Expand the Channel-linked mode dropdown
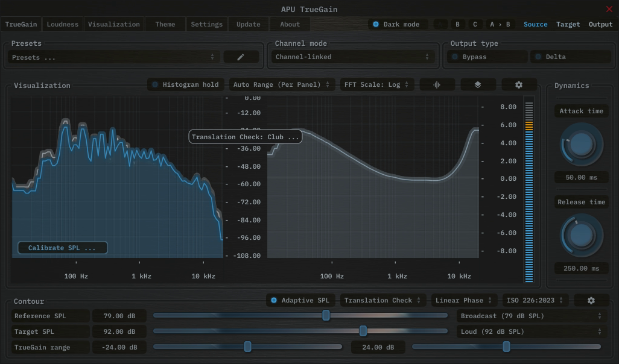Image resolution: width=619 pixels, height=364 pixels. point(352,57)
